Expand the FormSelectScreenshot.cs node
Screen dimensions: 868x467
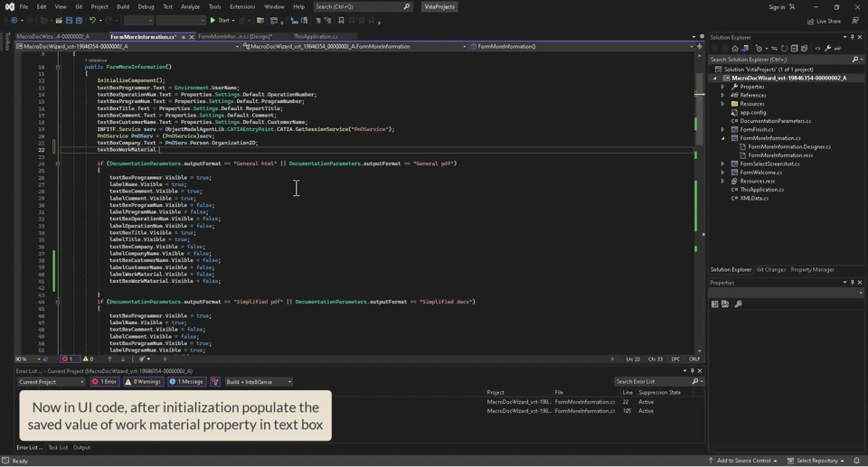click(722, 163)
